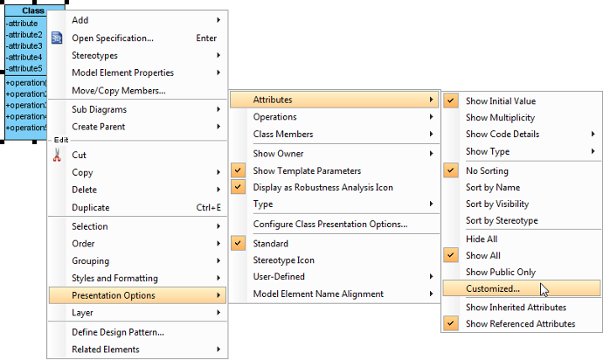Toggle Display as Robustness Analysis Icon

pyautogui.click(x=238, y=187)
